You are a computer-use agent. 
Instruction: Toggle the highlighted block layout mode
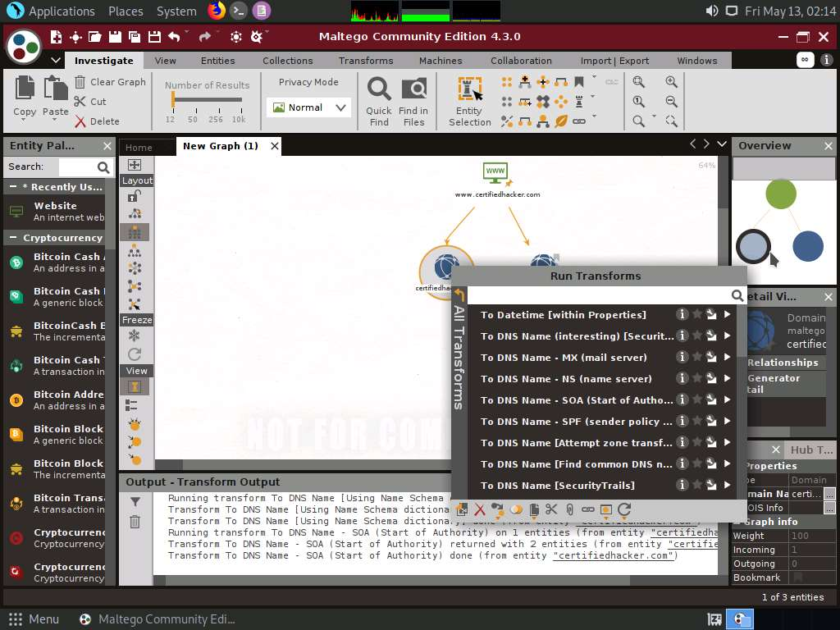tap(135, 232)
